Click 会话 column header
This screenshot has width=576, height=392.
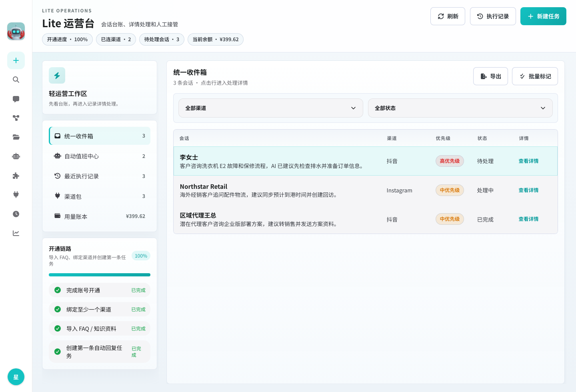184,138
